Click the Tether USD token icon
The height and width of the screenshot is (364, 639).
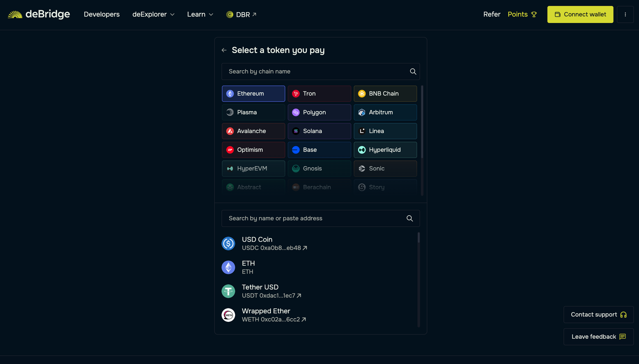(x=228, y=291)
